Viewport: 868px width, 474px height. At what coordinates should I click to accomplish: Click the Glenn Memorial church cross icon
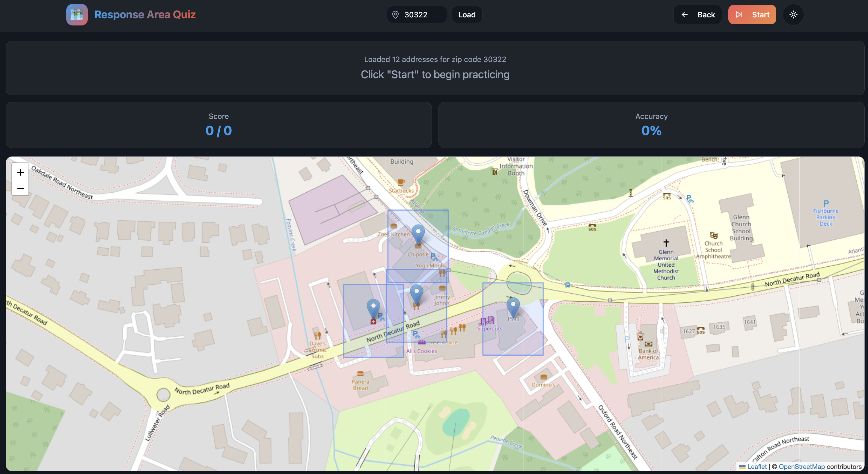tap(666, 243)
